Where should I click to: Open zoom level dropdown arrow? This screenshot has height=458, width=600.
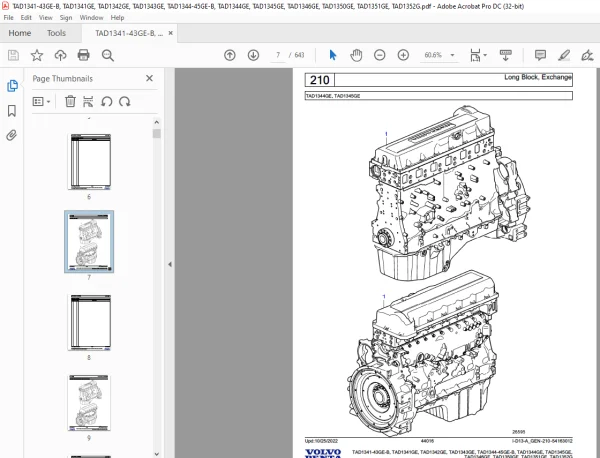[x=452, y=55]
